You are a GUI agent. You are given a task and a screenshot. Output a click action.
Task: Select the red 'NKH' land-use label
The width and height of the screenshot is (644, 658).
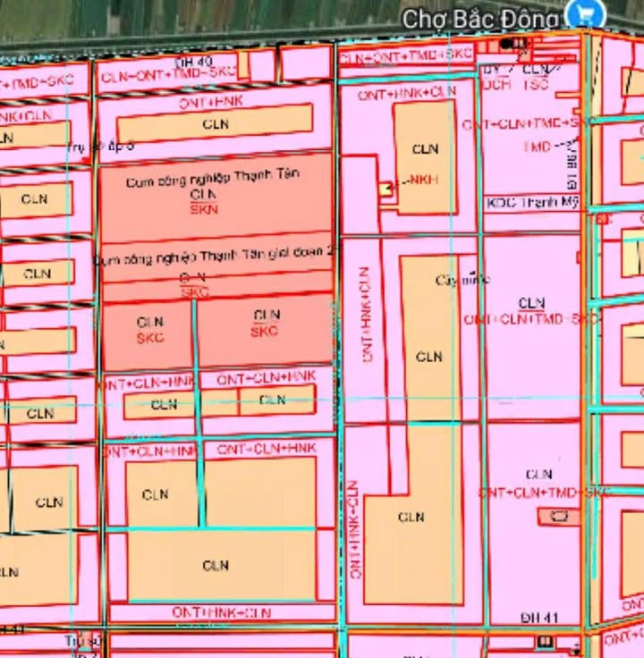(x=424, y=180)
